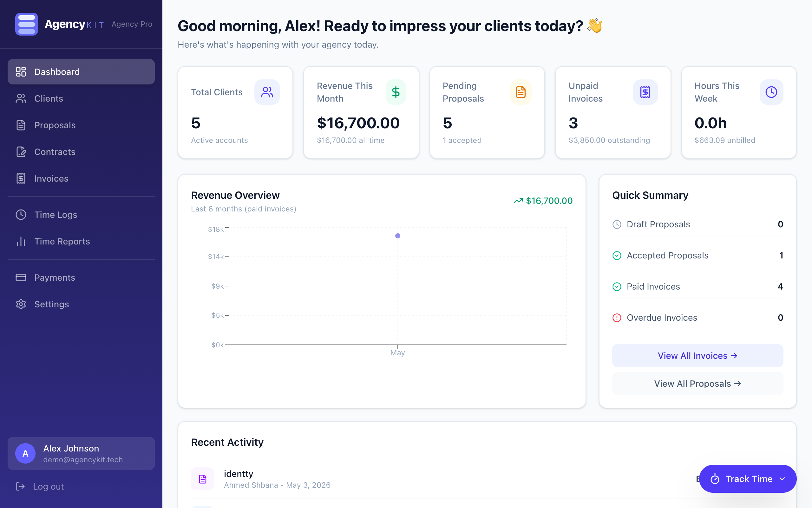
Task: Click the 'Active accounts' text
Action: [x=219, y=140]
